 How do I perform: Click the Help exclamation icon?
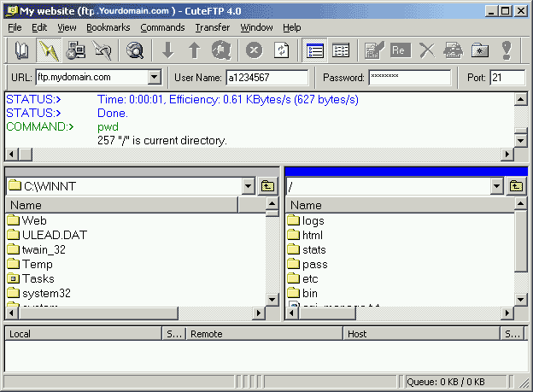tap(507, 50)
